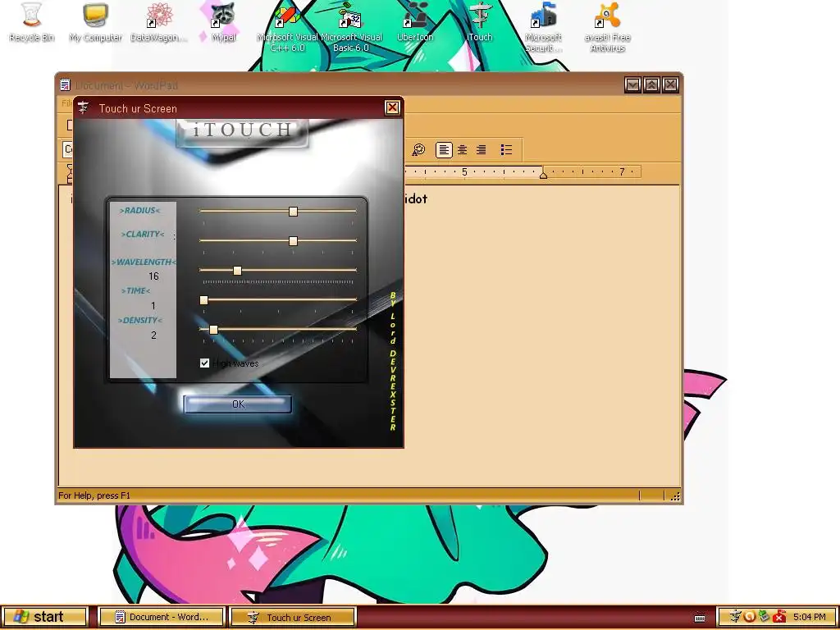840x630 pixels.
Task: Select Microsoft Visual Basic 6.0 shortcut
Action: coord(351,27)
